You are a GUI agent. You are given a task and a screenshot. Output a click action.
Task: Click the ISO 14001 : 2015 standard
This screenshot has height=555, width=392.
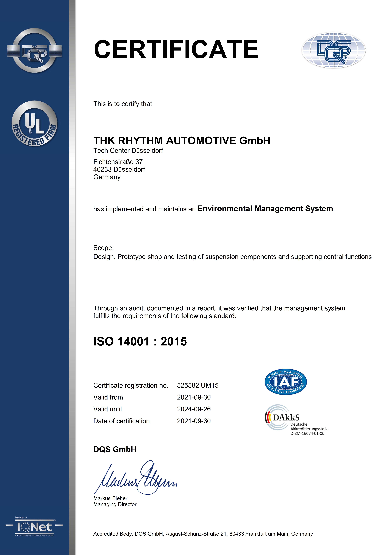(140, 342)
